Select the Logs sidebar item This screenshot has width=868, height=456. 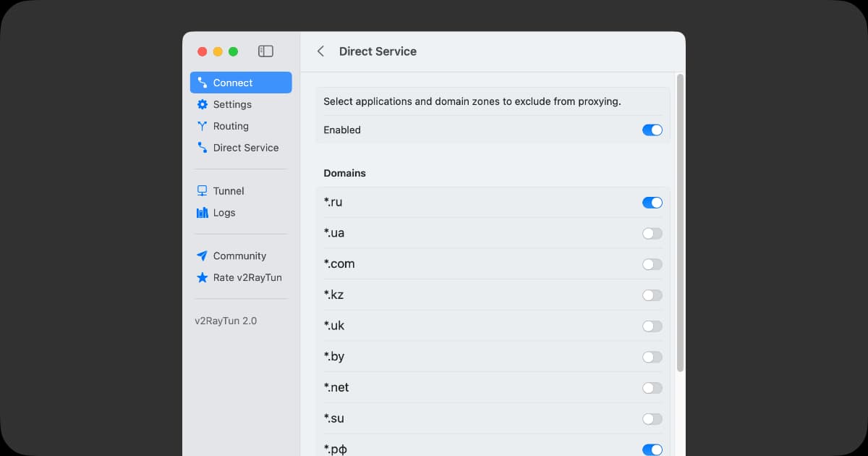[x=224, y=213]
